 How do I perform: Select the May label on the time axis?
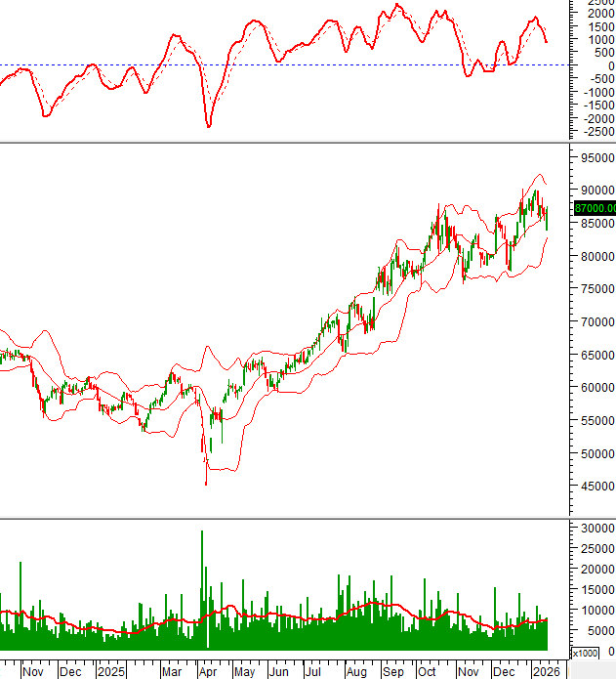(244, 672)
